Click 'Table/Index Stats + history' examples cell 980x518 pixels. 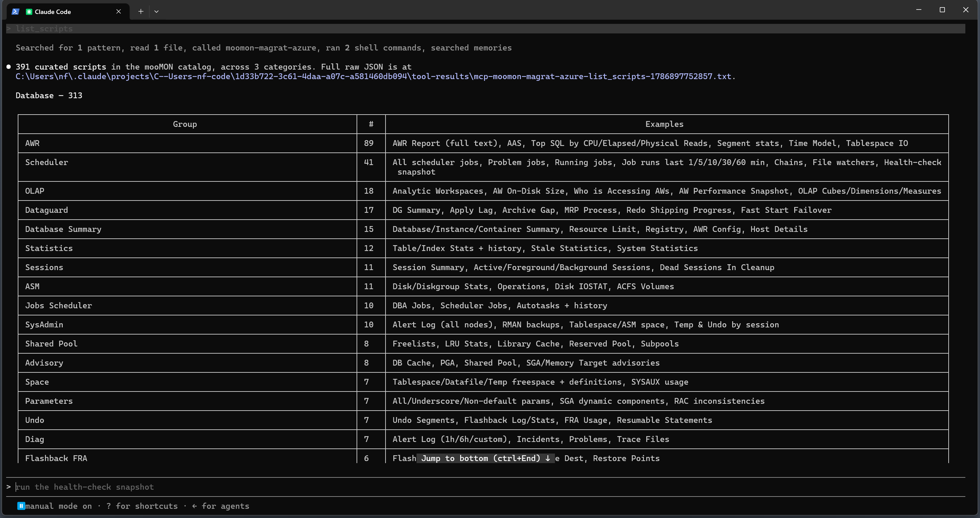[667, 248]
